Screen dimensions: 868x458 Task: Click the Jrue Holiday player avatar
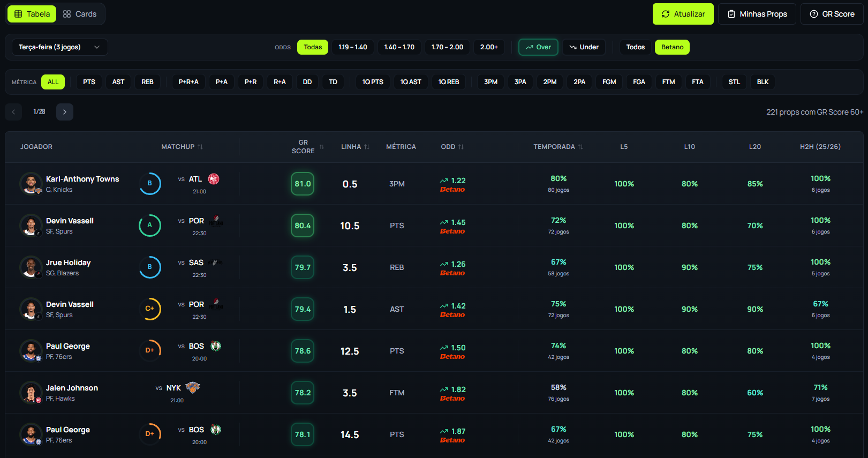click(x=31, y=267)
